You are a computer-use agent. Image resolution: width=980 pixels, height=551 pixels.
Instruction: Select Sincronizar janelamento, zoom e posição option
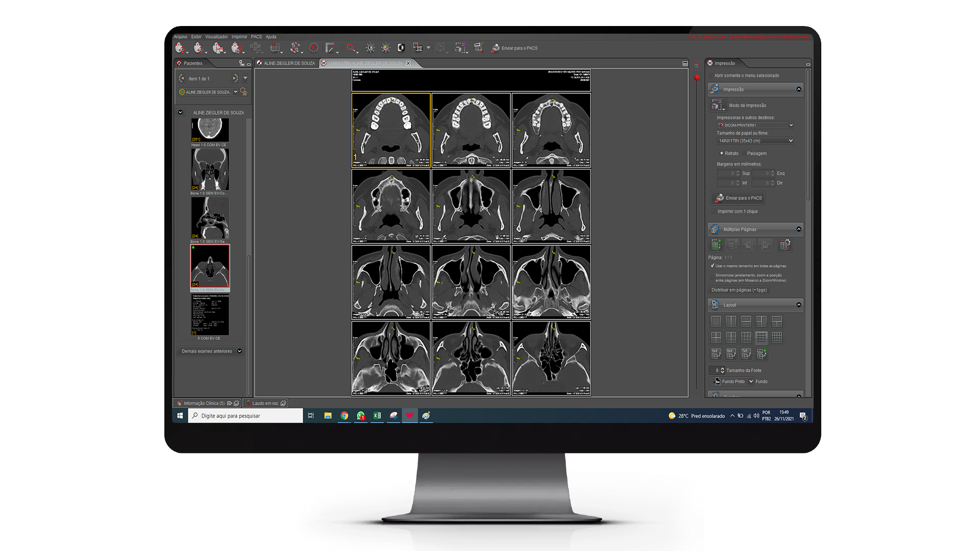coord(712,278)
